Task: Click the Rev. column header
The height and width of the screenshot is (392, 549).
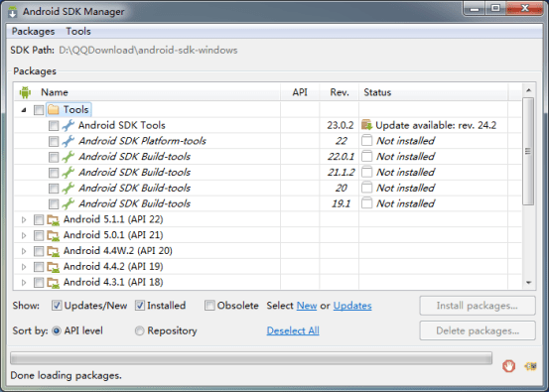Action: click(340, 92)
